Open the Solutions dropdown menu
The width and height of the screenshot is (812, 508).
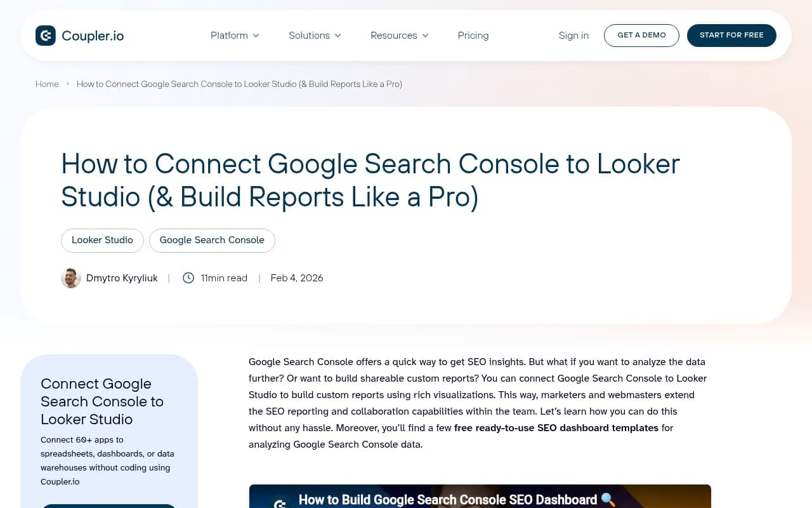pos(314,36)
